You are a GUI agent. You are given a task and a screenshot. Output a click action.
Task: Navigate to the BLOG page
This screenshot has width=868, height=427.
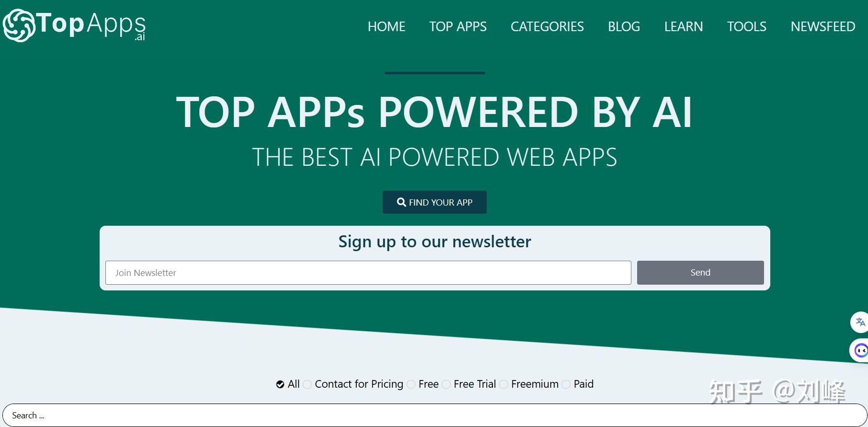pos(624,26)
